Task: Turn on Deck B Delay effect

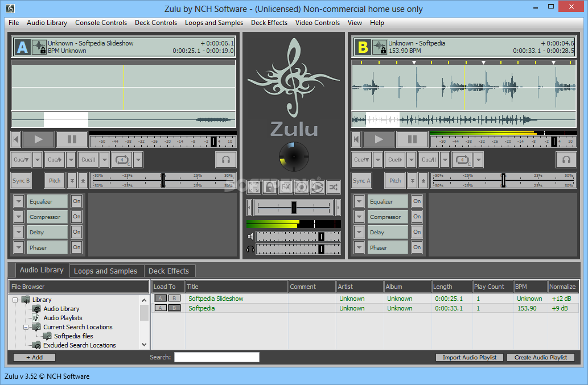Action: tap(417, 232)
